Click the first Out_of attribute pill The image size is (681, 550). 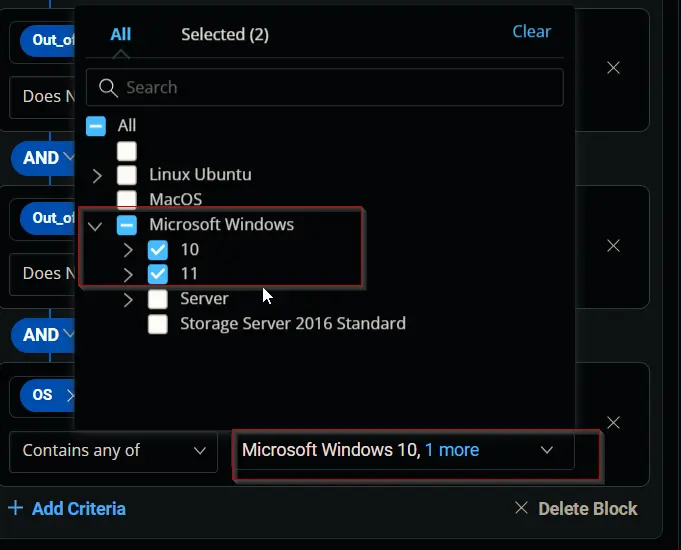(47, 40)
